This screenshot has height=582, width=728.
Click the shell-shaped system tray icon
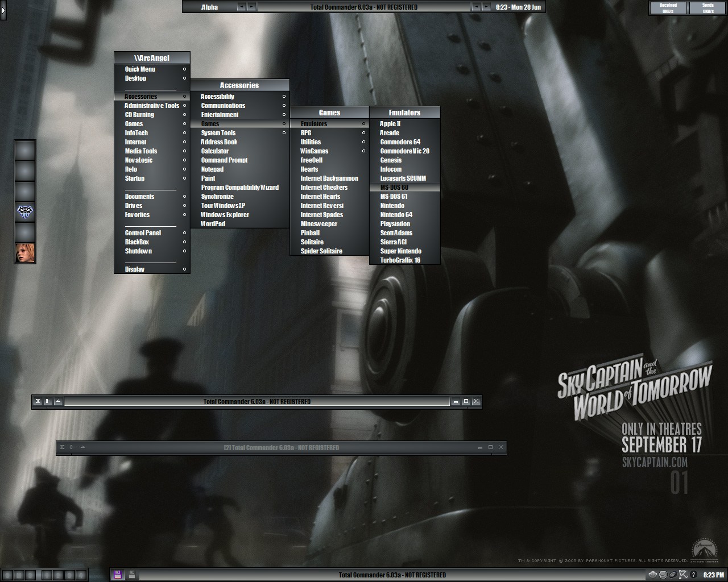tap(653, 575)
